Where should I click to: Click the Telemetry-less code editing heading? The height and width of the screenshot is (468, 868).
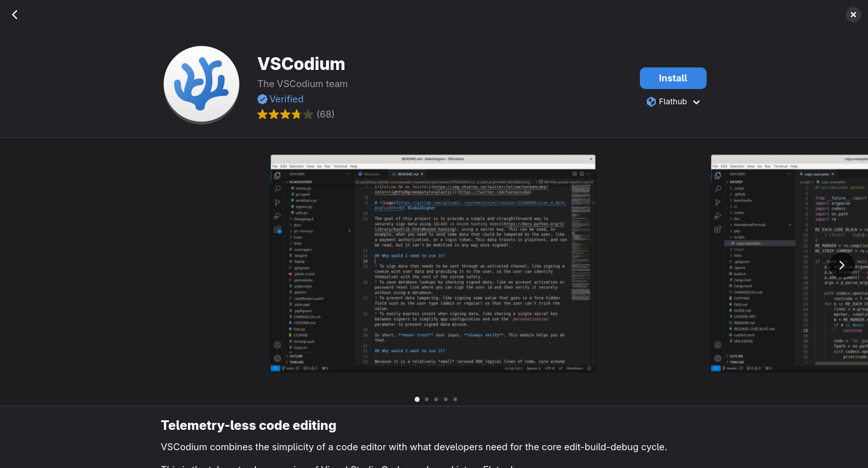point(248,425)
